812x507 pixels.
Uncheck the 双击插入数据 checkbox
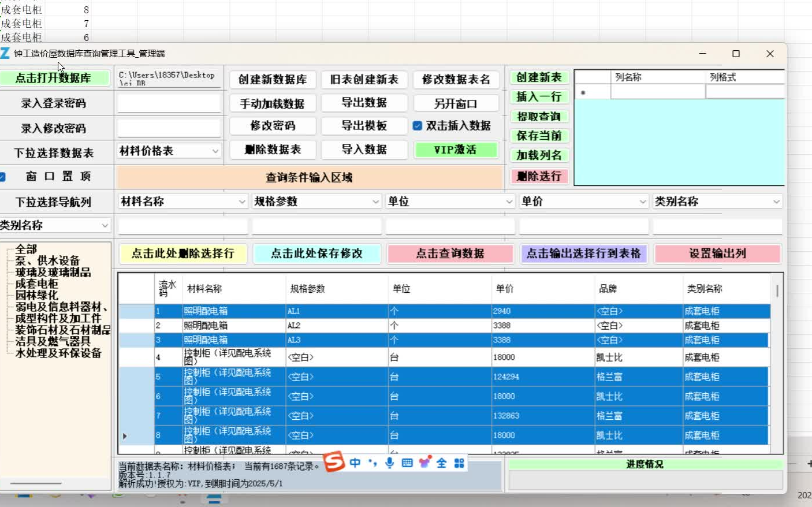[418, 126]
